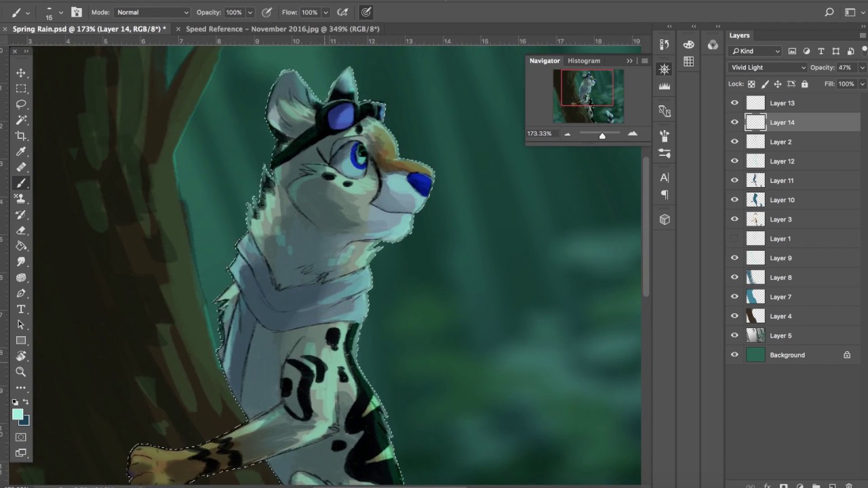
Task: Open the Paragraph panel icon
Action: (665, 195)
